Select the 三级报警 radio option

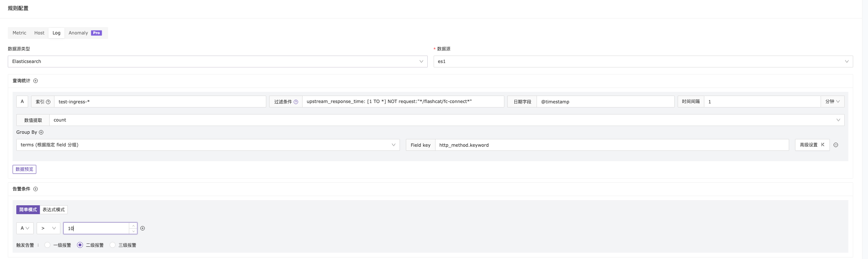click(x=113, y=245)
